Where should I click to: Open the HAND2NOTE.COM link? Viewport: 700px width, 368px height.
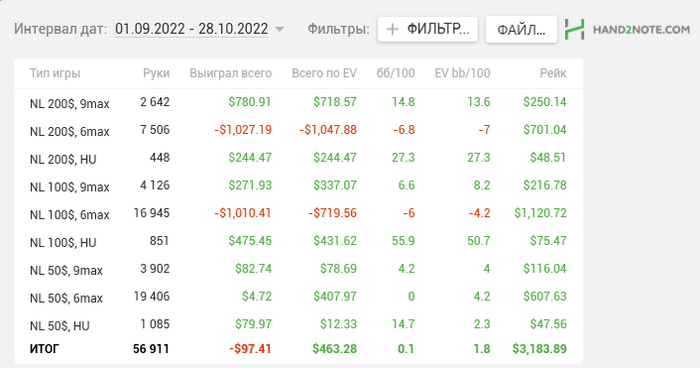point(641,29)
